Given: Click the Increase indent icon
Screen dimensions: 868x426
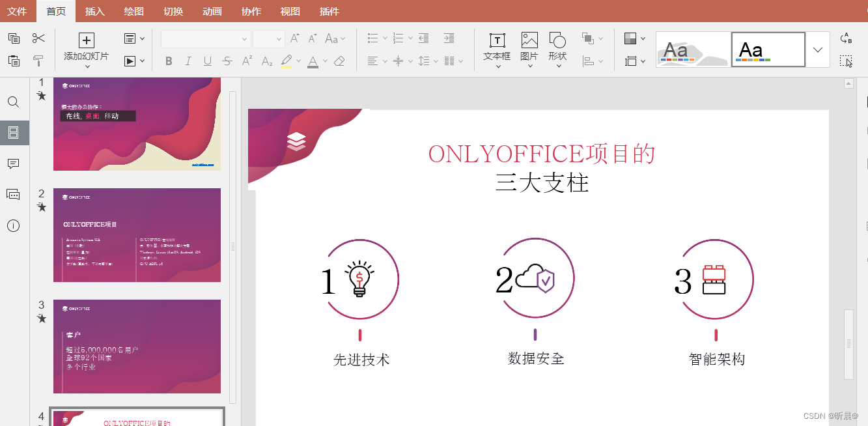Looking at the screenshot, I should click(x=449, y=38).
